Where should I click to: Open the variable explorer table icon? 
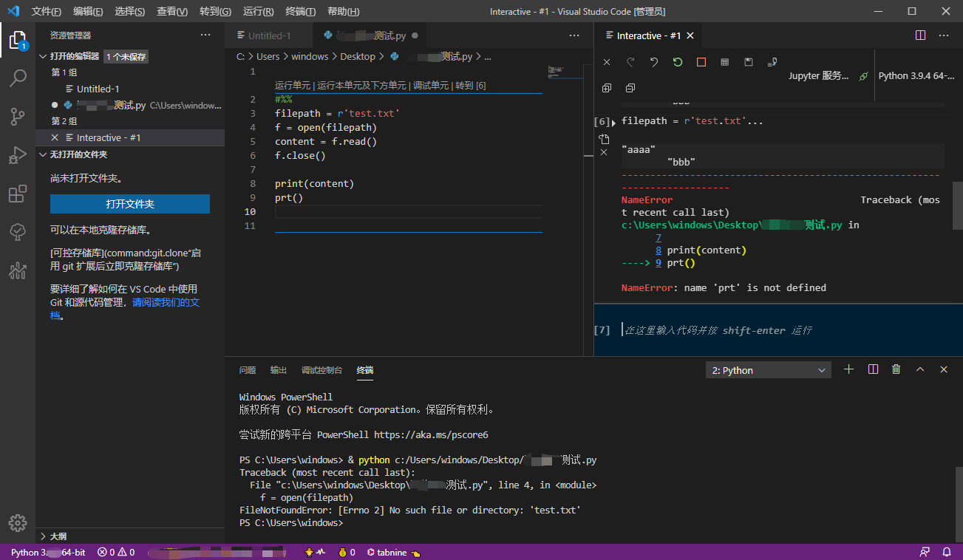[725, 62]
